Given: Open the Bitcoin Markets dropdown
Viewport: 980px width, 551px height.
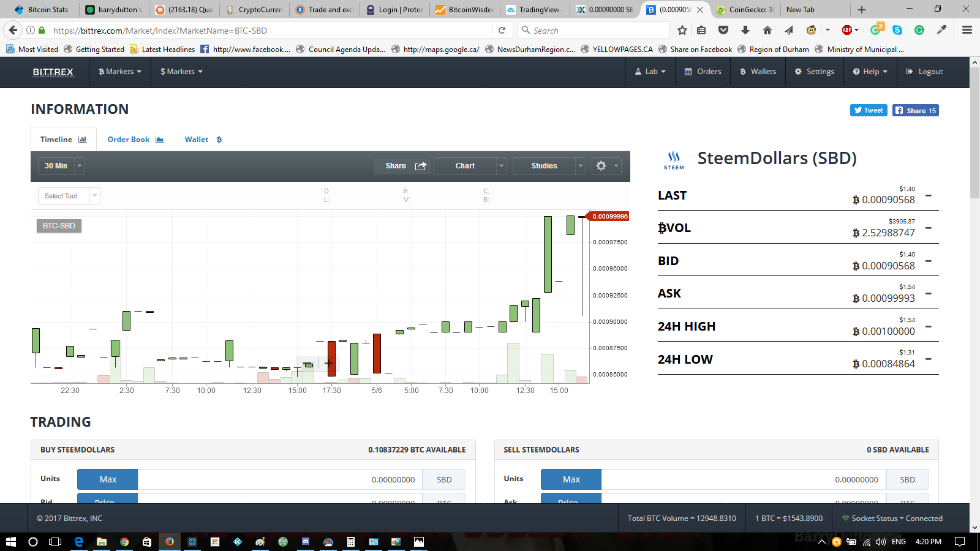Looking at the screenshot, I should point(120,72).
